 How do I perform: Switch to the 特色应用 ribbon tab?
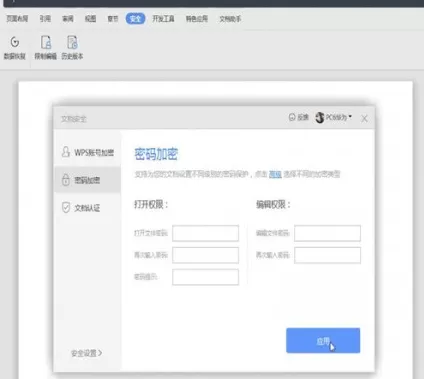click(x=197, y=19)
